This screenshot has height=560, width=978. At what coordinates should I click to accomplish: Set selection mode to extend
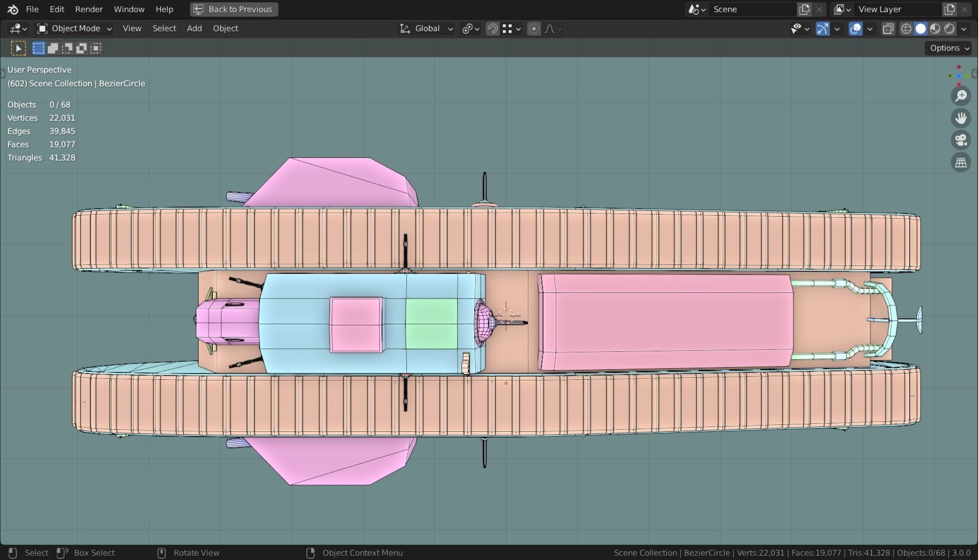point(53,49)
